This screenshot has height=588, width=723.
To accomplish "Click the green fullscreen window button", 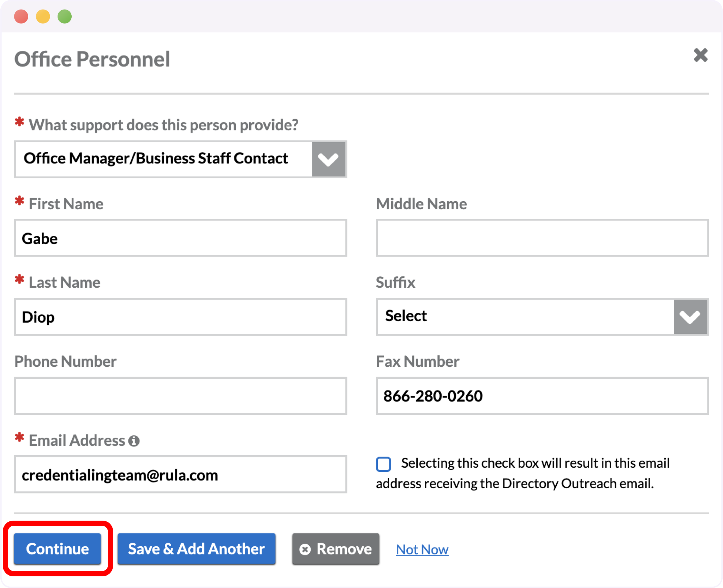I will click(x=65, y=17).
